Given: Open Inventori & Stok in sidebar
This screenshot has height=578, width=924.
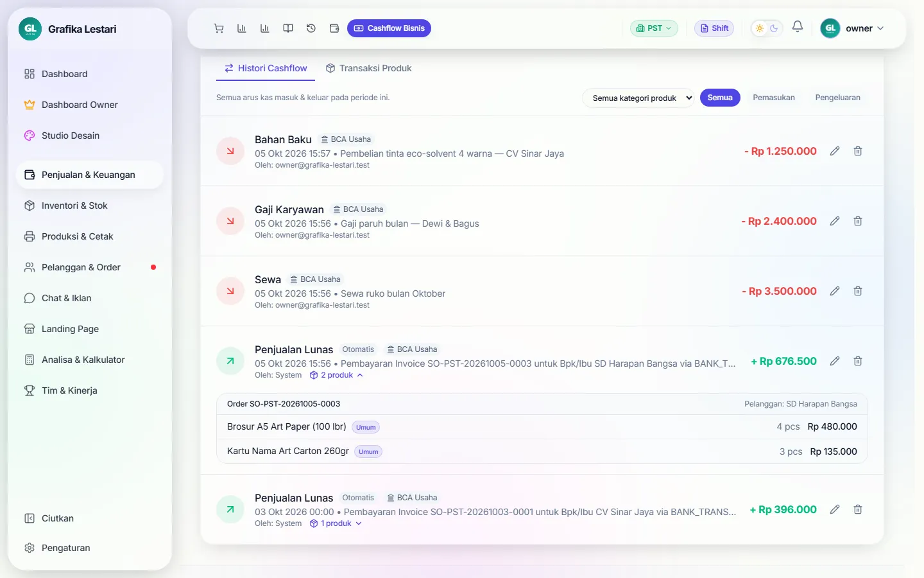Looking at the screenshot, I should pyautogui.click(x=90, y=206).
